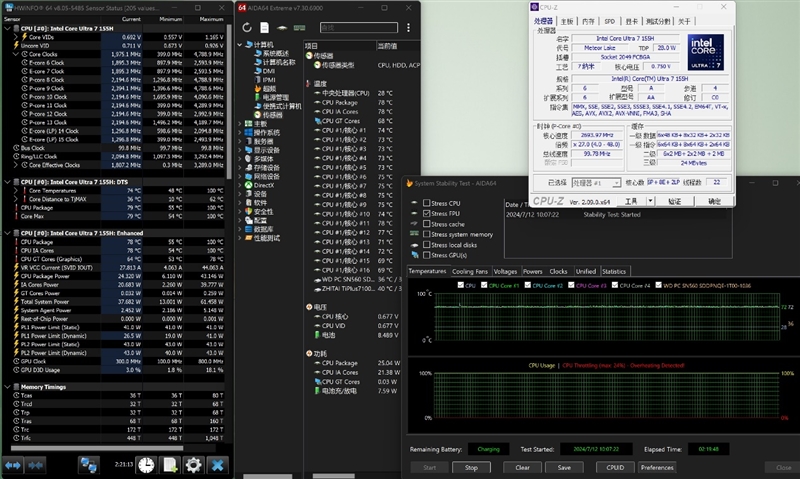The height and width of the screenshot is (479, 800).
Task: Click the 操作系统 Windows icon in tree
Action: click(x=248, y=133)
